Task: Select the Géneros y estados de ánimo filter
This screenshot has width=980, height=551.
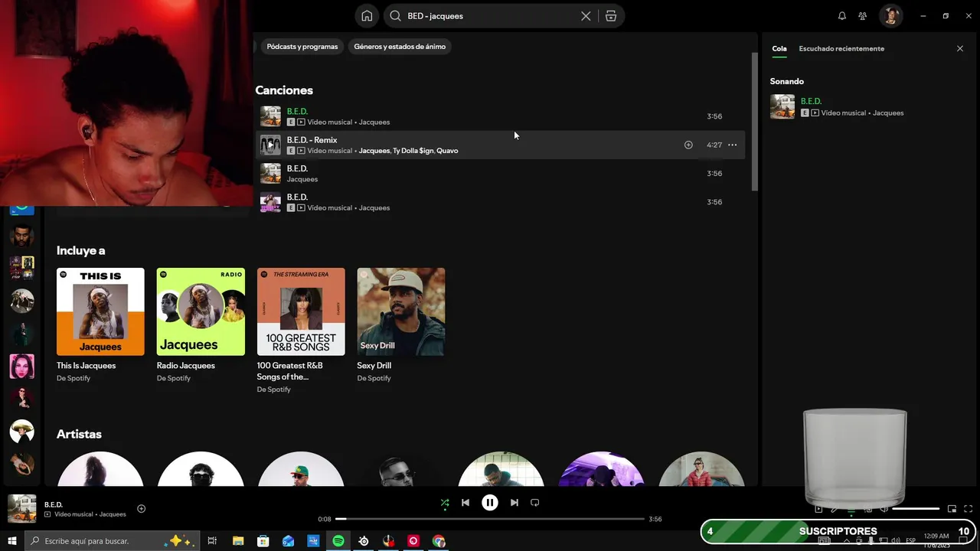Action: pos(400,47)
